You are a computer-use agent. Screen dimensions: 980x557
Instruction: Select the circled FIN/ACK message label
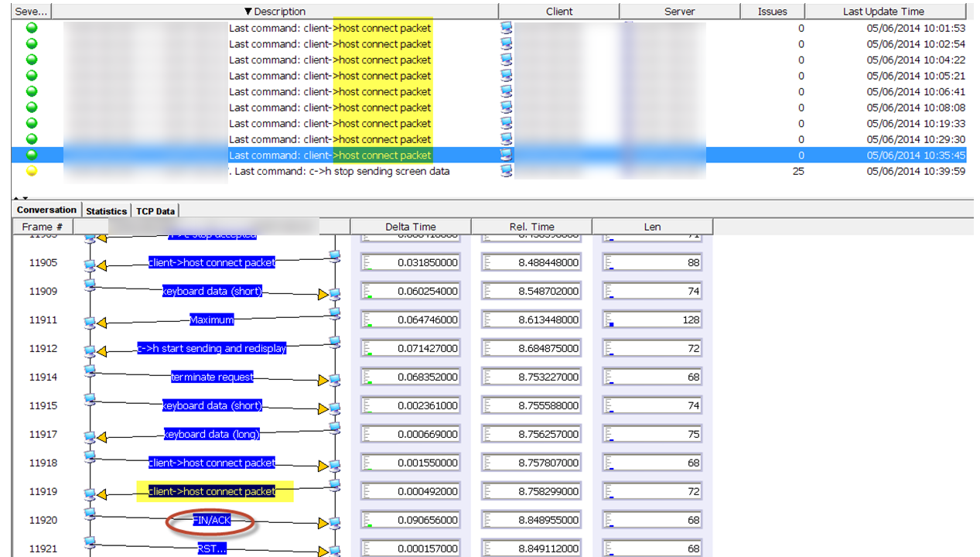click(x=210, y=520)
